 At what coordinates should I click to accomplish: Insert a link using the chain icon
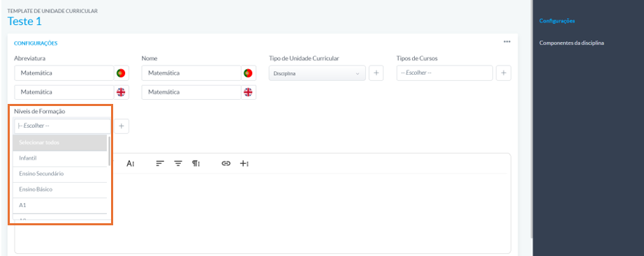pyautogui.click(x=226, y=164)
